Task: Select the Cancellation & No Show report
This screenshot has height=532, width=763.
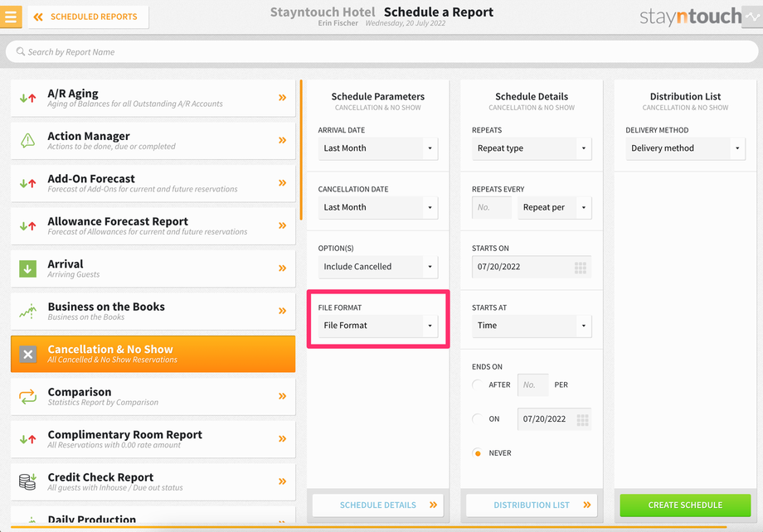Action: click(153, 354)
